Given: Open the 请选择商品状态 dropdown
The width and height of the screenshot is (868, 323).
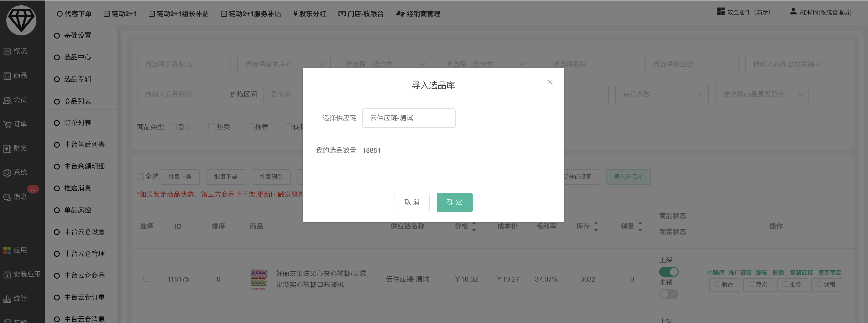Looking at the screenshot, I should [x=183, y=64].
